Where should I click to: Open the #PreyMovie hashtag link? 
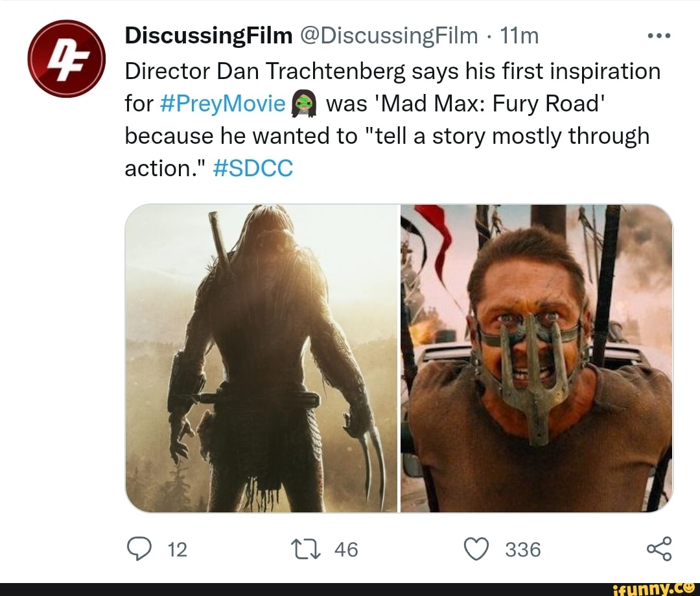point(222,104)
